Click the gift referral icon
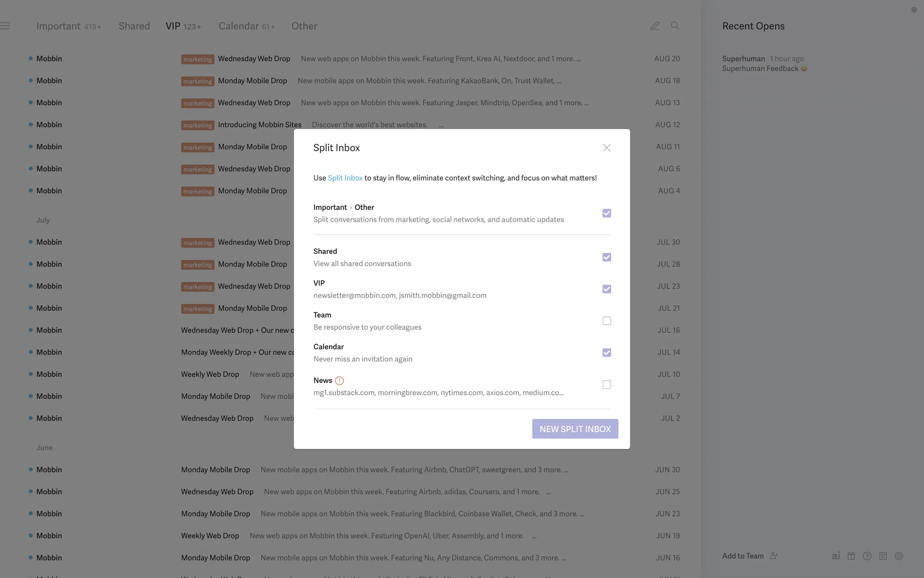This screenshot has width=924, height=578. [x=851, y=556]
